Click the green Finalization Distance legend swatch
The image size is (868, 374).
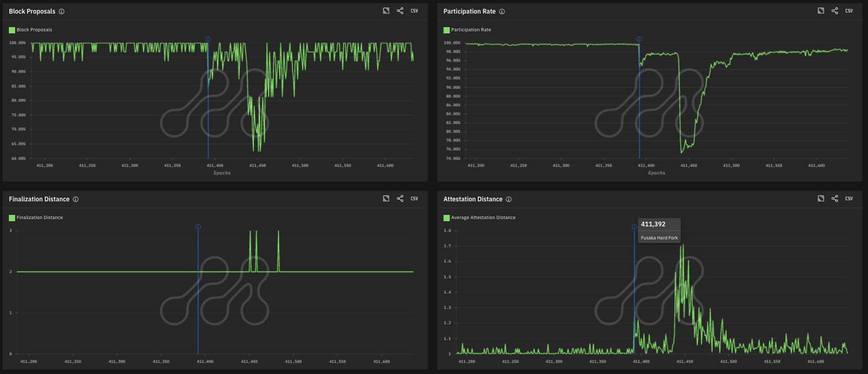[12, 218]
